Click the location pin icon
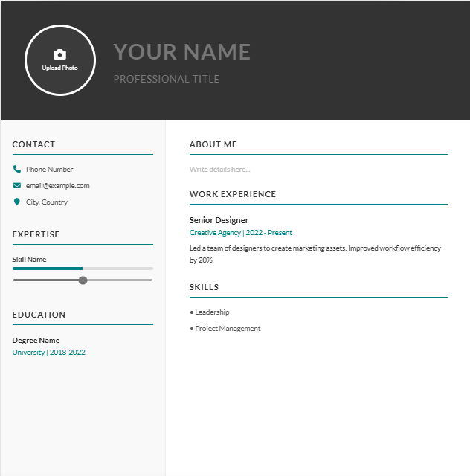Viewport: 470px width, 476px height. (x=17, y=202)
